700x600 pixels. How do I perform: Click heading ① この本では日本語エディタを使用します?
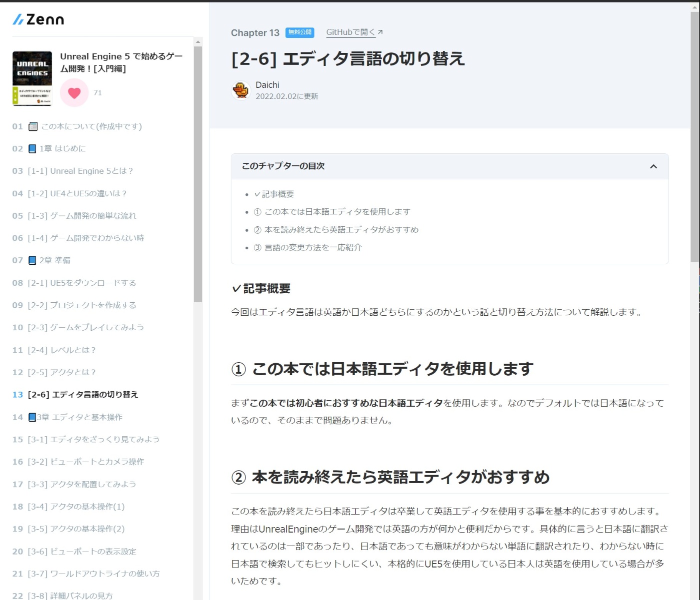pyautogui.click(x=382, y=369)
